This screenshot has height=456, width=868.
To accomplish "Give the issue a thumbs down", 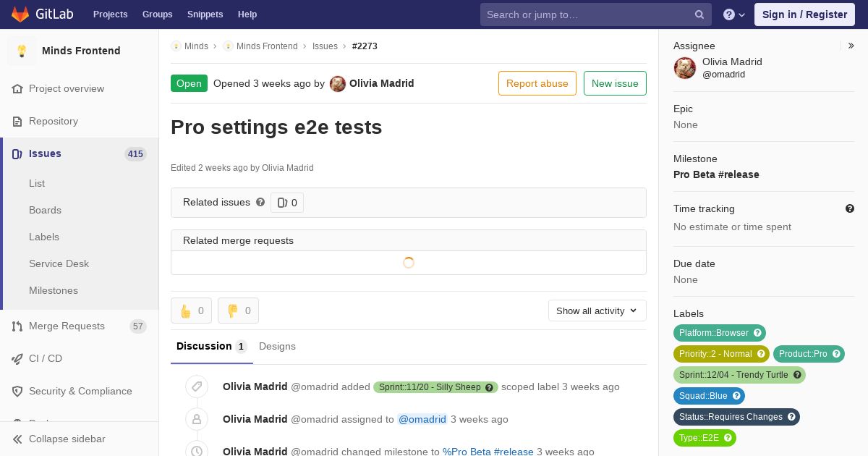I will pos(238,311).
